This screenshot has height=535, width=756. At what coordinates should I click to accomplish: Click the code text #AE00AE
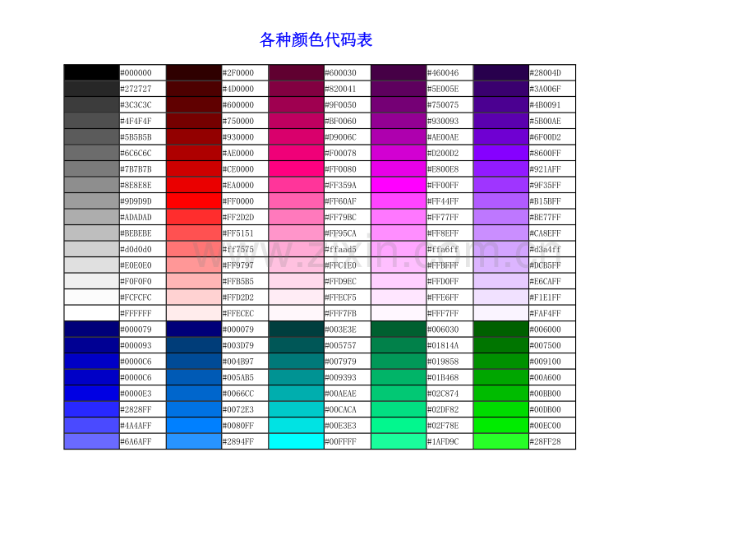(x=443, y=137)
